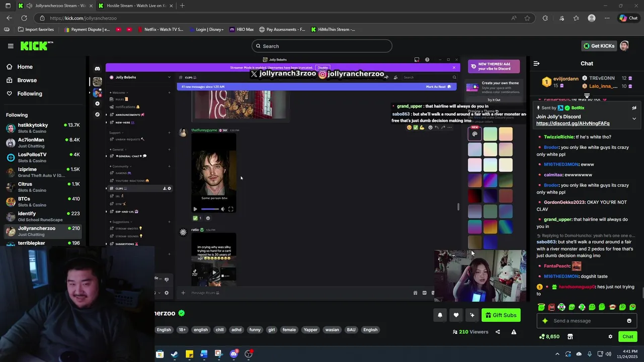Click the Get KICKs button
The height and width of the screenshot is (362, 644).
click(598, 46)
